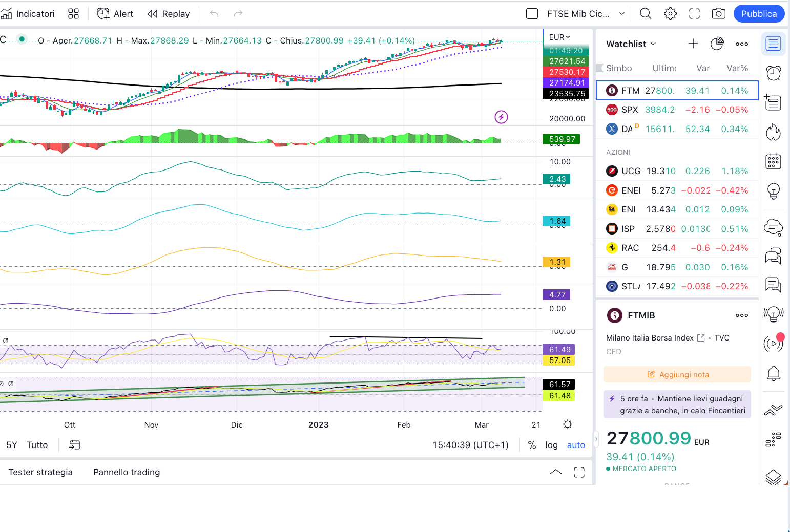Select the RAC stock row
Screen dimensions: 790x532
677,248
